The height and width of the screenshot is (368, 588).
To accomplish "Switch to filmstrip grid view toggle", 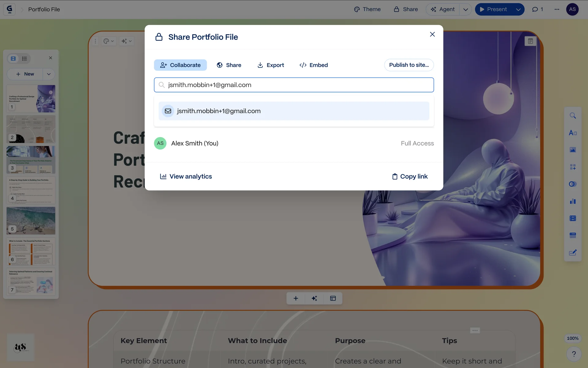I will coord(13,58).
